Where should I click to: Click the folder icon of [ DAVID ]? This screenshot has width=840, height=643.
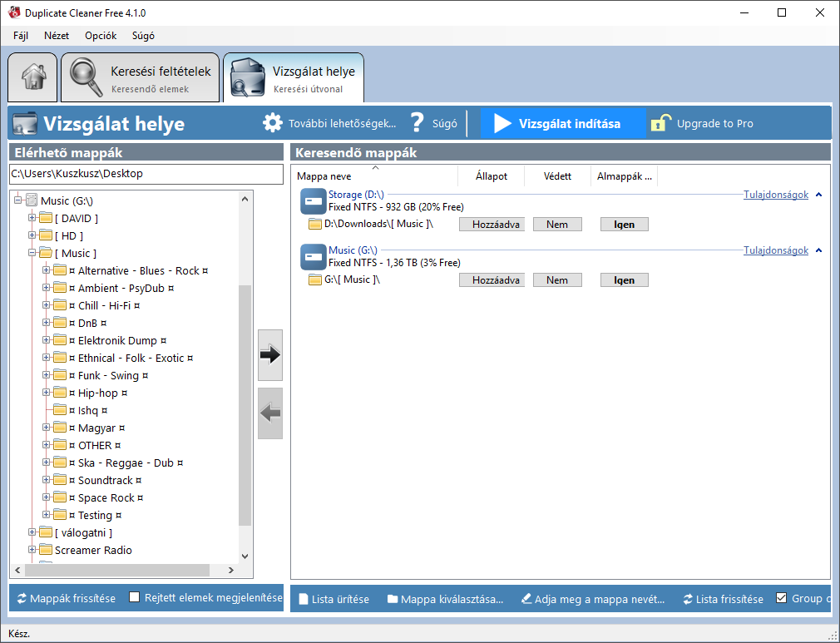coord(46,218)
